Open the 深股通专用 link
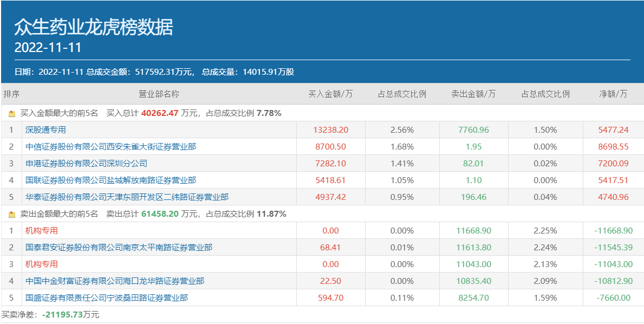The width and height of the screenshot is (644, 324). click(45, 130)
